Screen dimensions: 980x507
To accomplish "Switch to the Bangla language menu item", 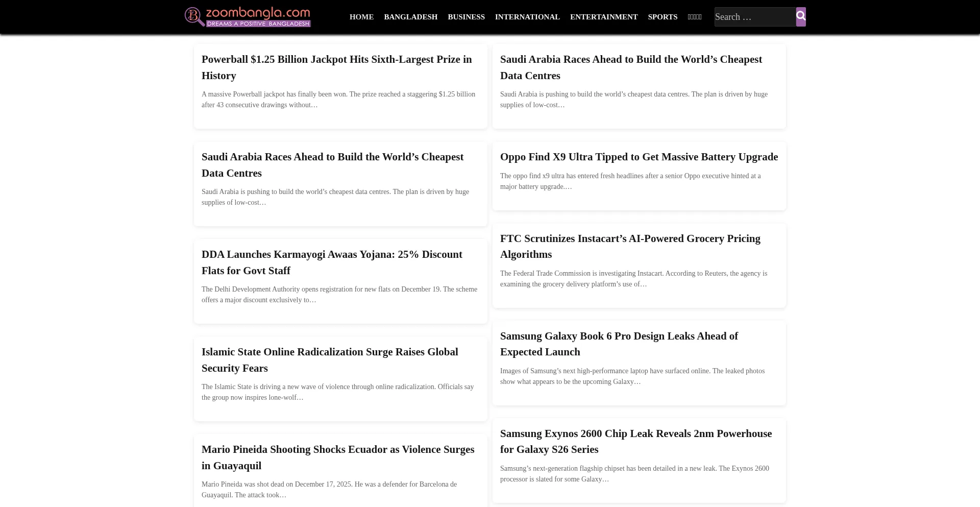I will tap(695, 17).
